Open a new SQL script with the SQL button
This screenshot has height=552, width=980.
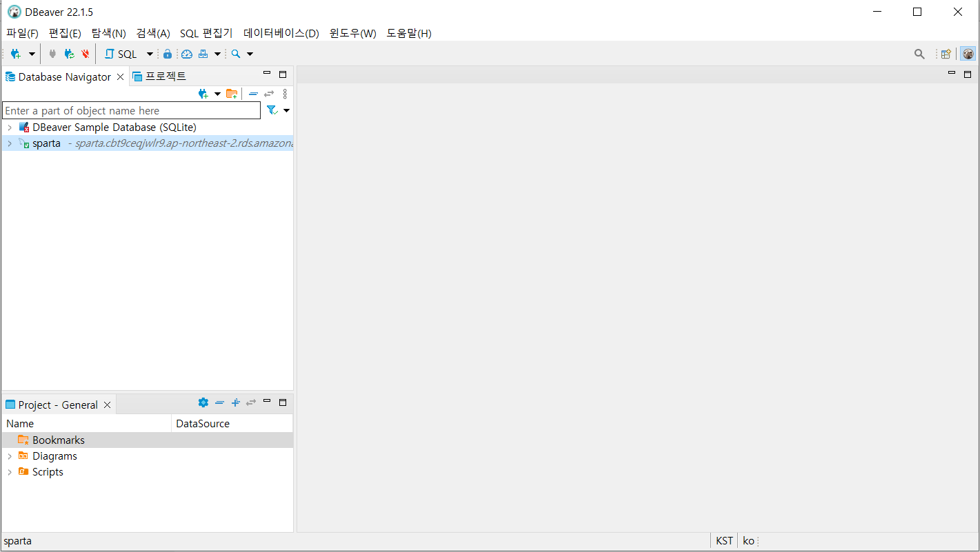coord(121,54)
